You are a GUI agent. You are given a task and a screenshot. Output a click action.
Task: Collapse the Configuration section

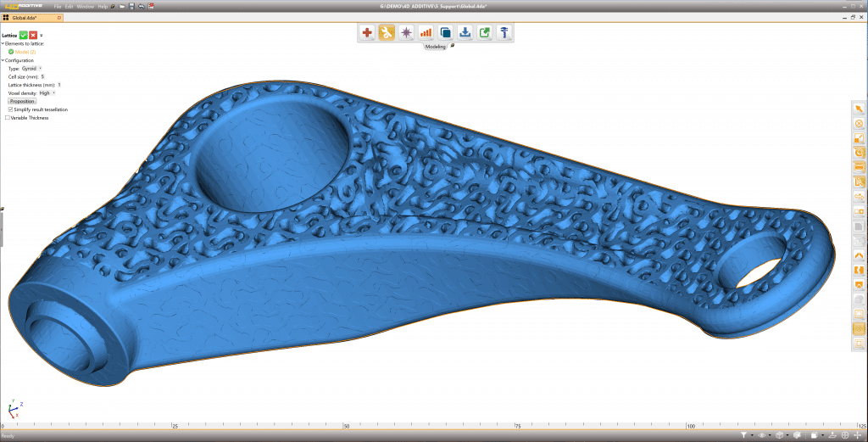pyautogui.click(x=3, y=60)
